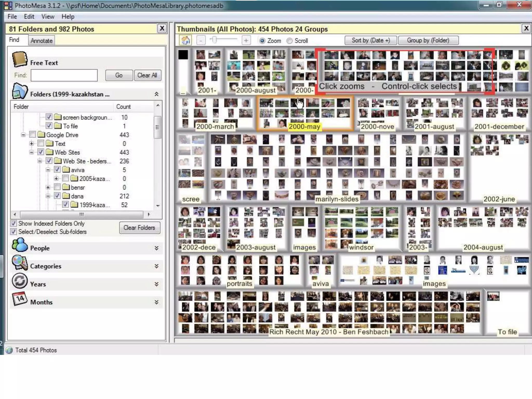Collapse the Folders section chevron

pyautogui.click(x=156, y=94)
